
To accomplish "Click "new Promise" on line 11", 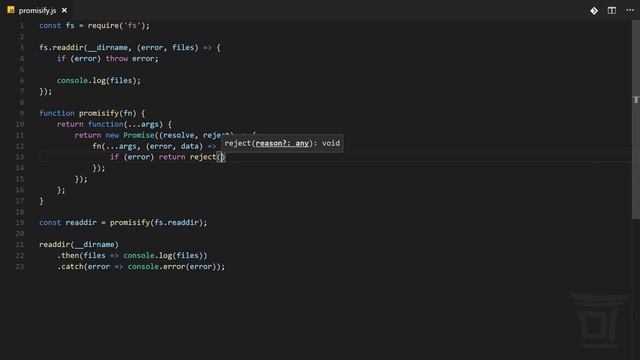I will (x=130, y=135).
